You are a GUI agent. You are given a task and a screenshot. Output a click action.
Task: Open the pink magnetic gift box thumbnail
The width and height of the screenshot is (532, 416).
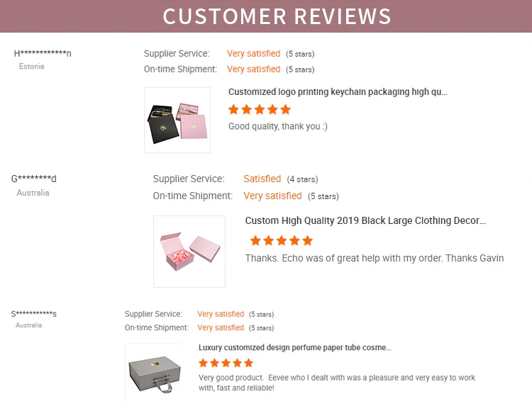tap(189, 251)
